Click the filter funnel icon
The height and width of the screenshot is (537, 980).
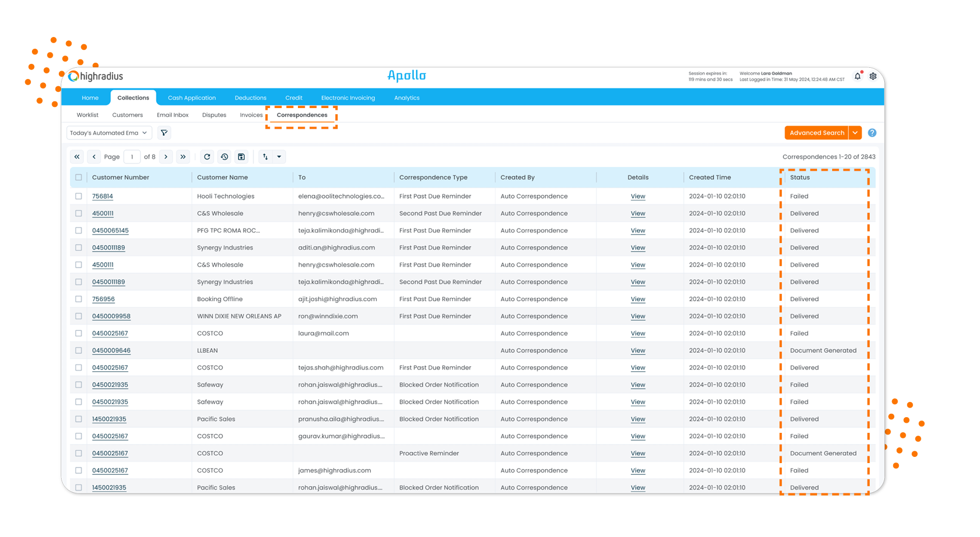pyautogui.click(x=164, y=133)
